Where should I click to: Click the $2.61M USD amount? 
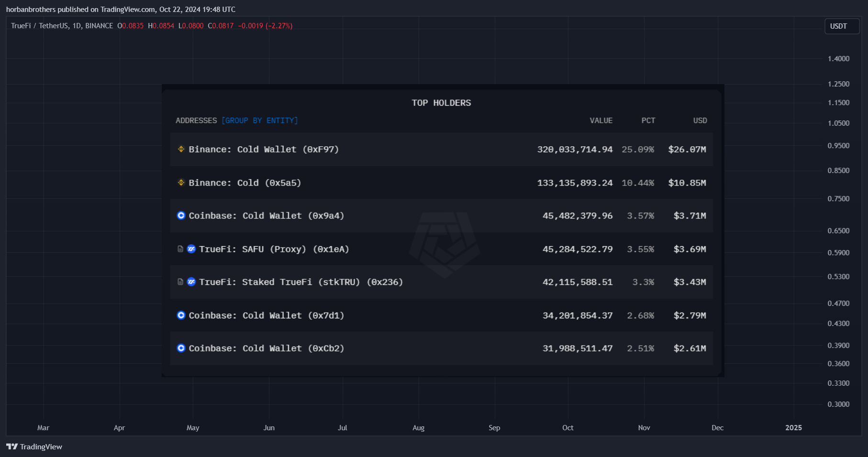click(690, 349)
